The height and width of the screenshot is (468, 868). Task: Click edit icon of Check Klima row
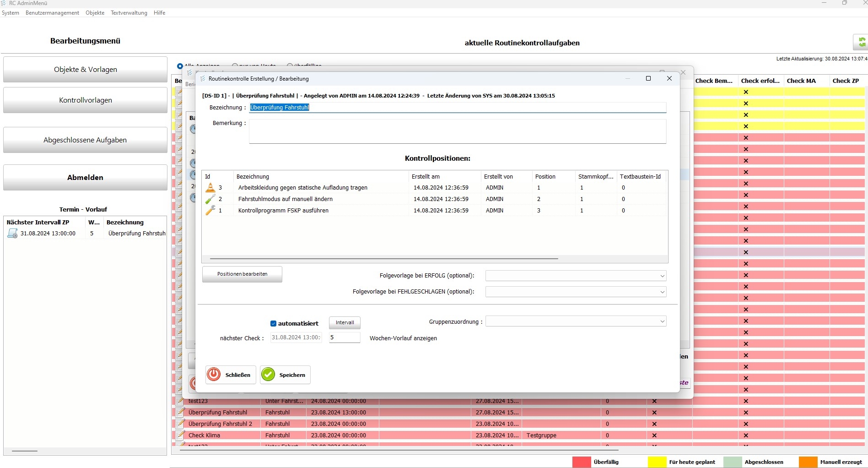pos(181,435)
